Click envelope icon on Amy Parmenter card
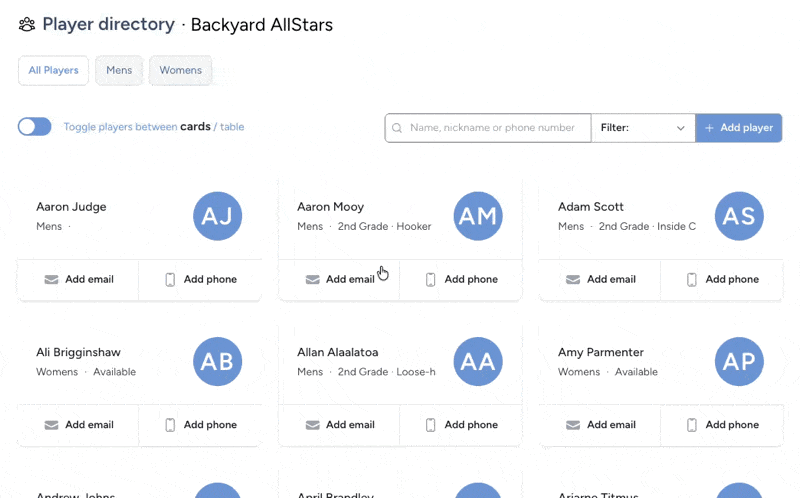The height and width of the screenshot is (498, 800). point(573,425)
